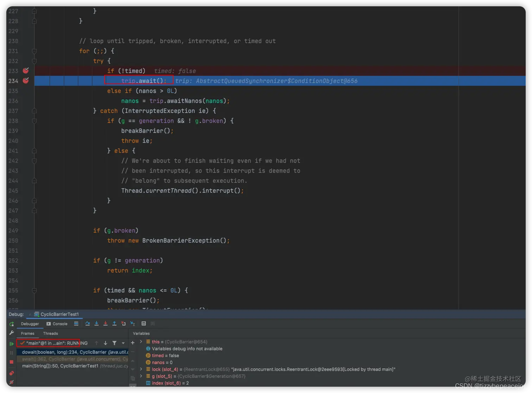Select the Frames tab
Image resolution: width=532 pixels, height=393 pixels.
(27, 333)
